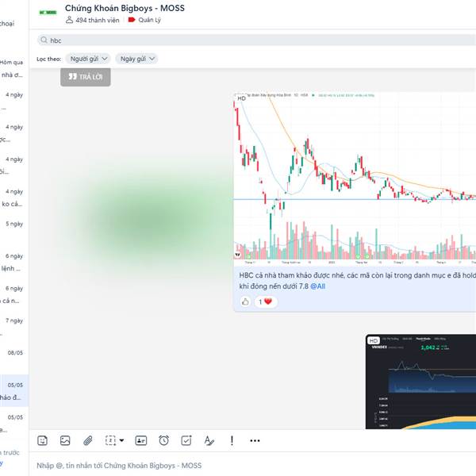Click the heart reaction counter

pyautogui.click(x=266, y=301)
